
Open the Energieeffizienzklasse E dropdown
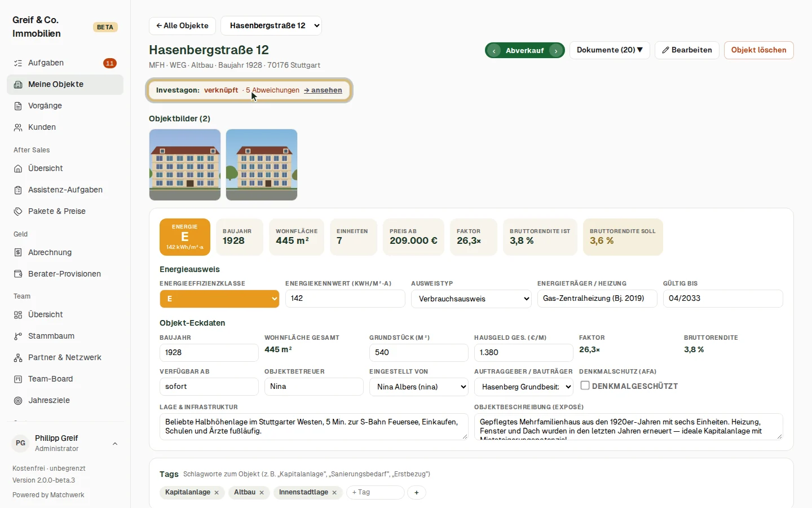219,299
